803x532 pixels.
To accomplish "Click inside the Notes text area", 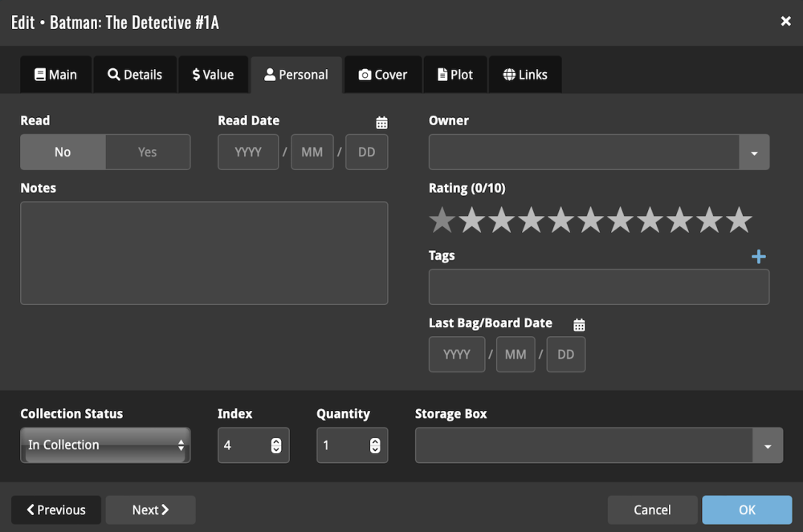I will pyautogui.click(x=204, y=253).
